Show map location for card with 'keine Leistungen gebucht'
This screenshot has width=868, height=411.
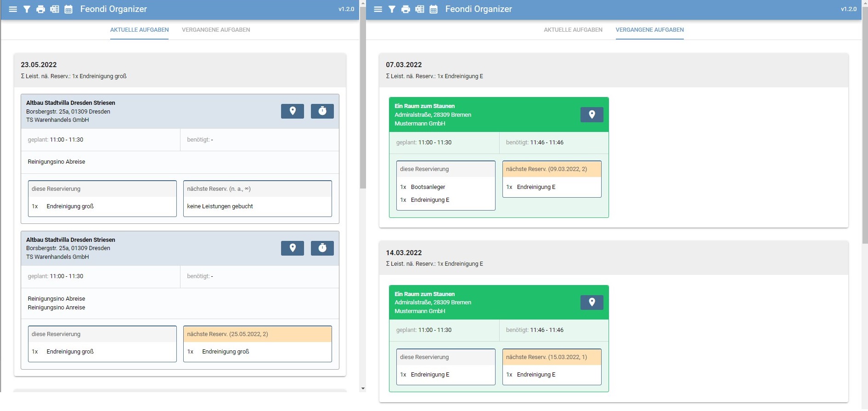pos(293,111)
